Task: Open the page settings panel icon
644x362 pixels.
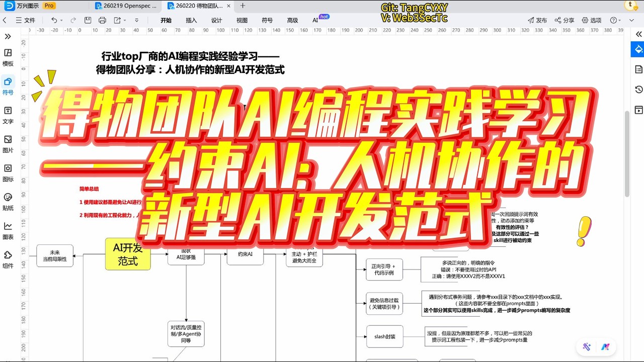Action: point(638,69)
